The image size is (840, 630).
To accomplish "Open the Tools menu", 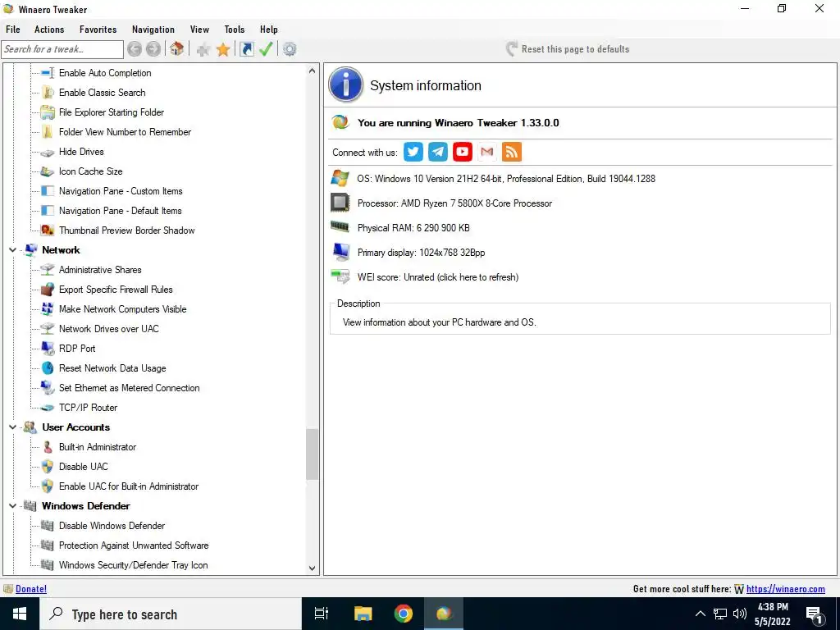I will [234, 30].
